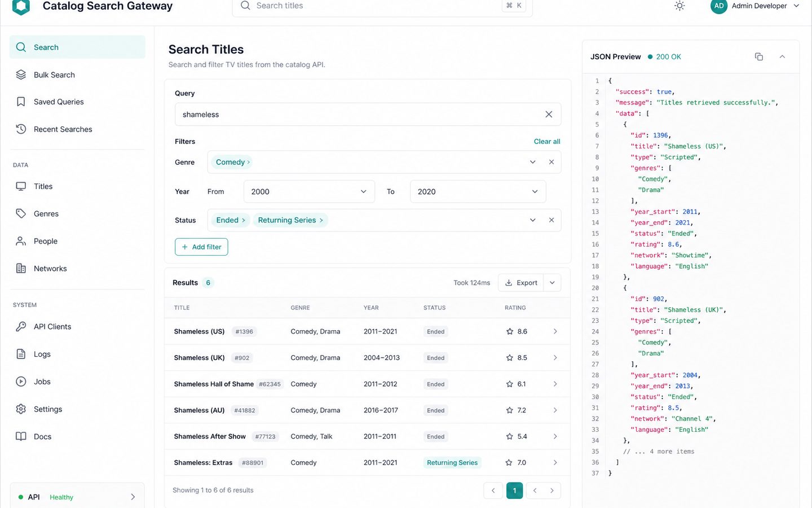Click the last next-page chevron
Screen dimensions: 812x508
point(552,491)
